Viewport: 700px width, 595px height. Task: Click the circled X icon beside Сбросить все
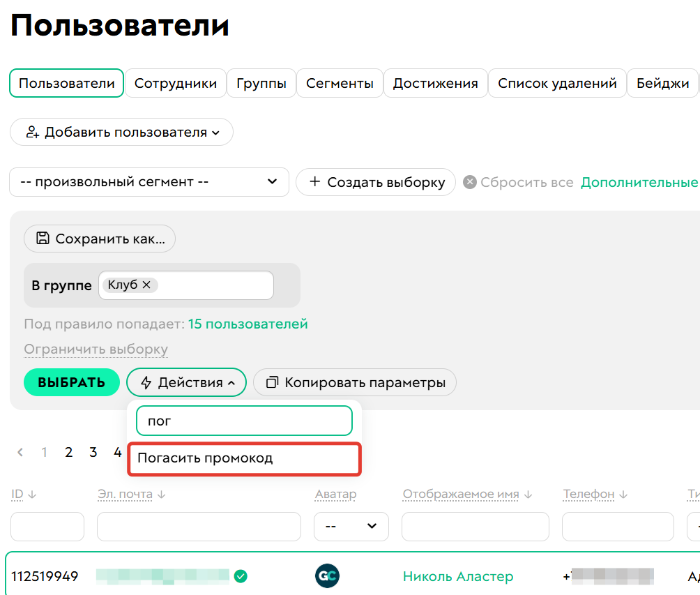click(469, 182)
